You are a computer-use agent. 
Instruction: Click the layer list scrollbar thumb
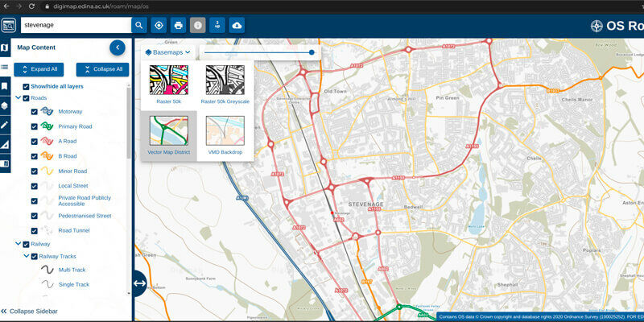click(129, 123)
